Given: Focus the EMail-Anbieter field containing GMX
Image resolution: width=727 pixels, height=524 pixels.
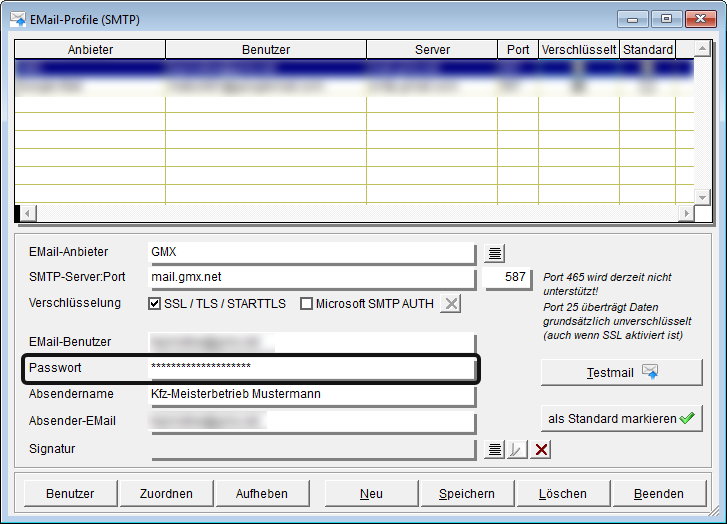Looking at the screenshot, I should pyautogui.click(x=312, y=253).
